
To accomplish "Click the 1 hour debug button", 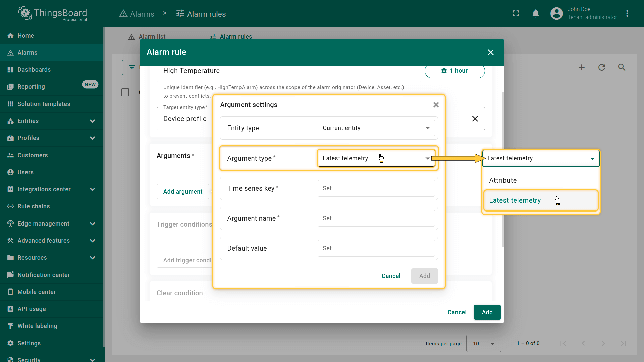I will click(454, 71).
